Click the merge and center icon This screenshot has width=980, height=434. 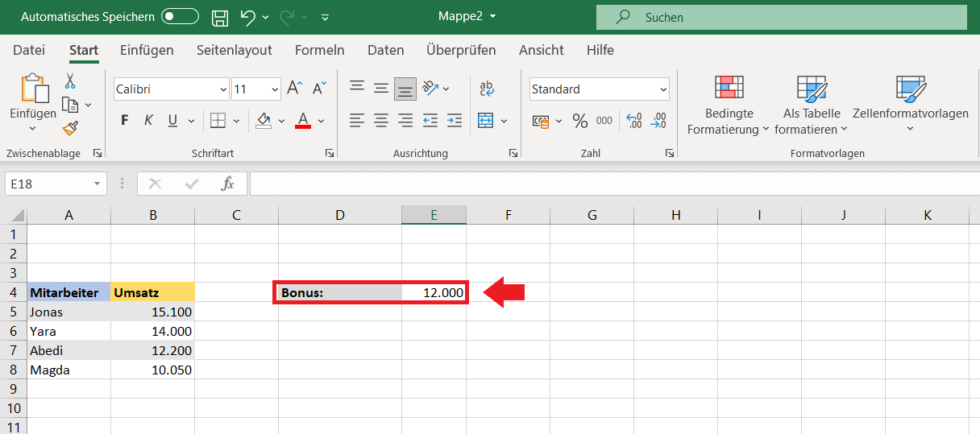tap(485, 121)
